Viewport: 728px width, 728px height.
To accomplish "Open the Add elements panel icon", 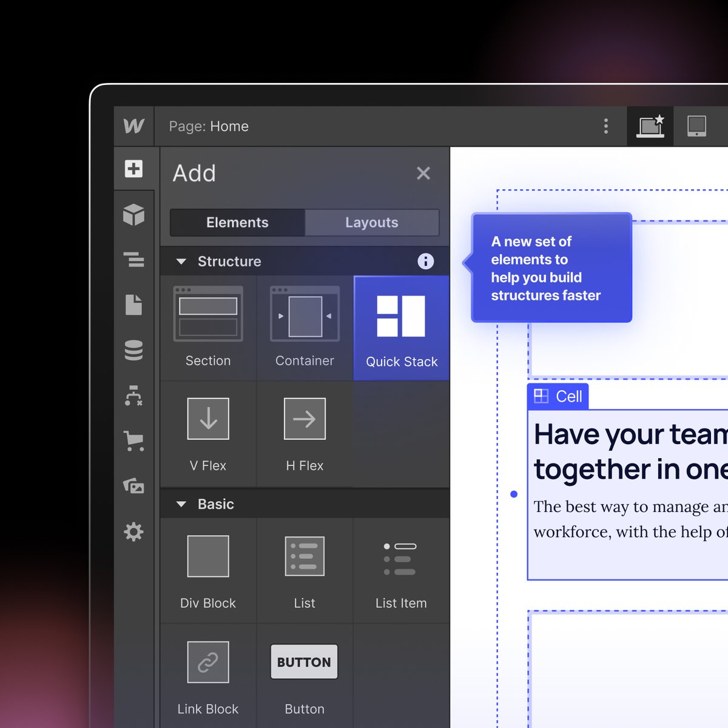I will click(x=133, y=169).
